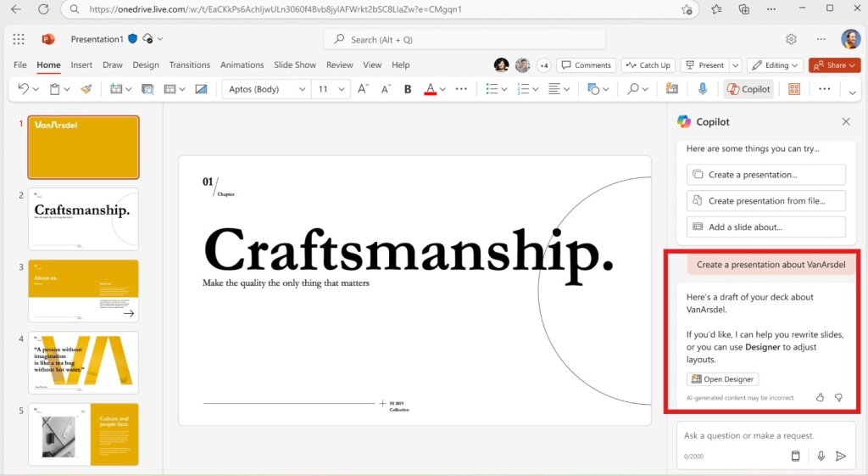Open ribbon overflow more options
Image resolution: width=868 pixels, height=476 pixels.
click(824, 88)
